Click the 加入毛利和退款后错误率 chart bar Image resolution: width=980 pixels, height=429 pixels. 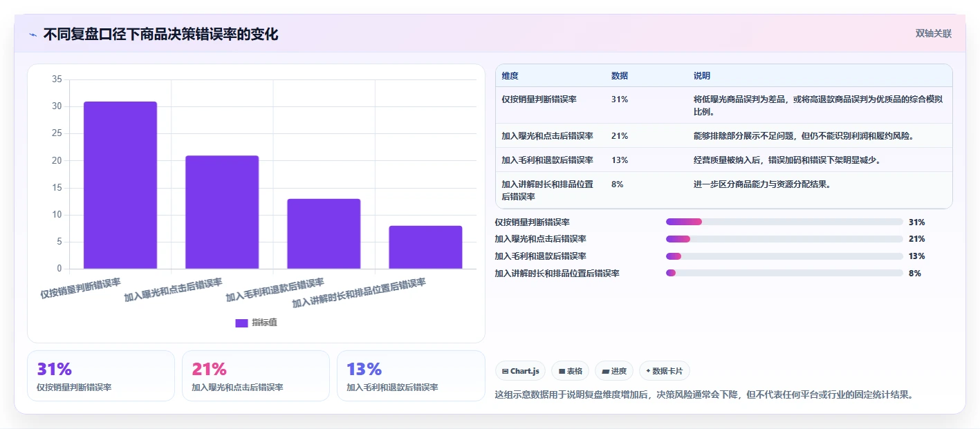click(324, 233)
